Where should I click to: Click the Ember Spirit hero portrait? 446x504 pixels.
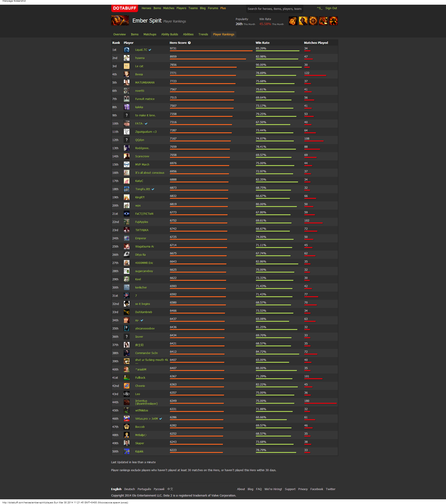[x=120, y=20]
